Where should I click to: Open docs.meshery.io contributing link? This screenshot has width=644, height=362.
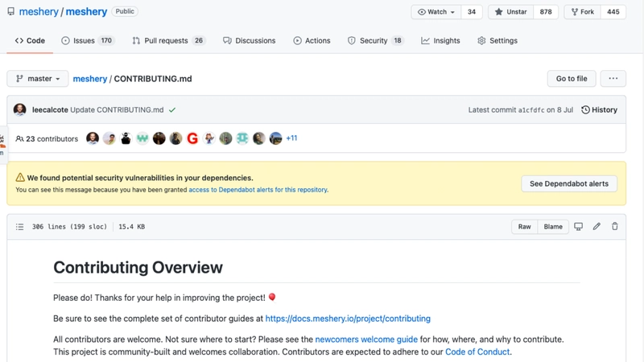click(x=348, y=319)
